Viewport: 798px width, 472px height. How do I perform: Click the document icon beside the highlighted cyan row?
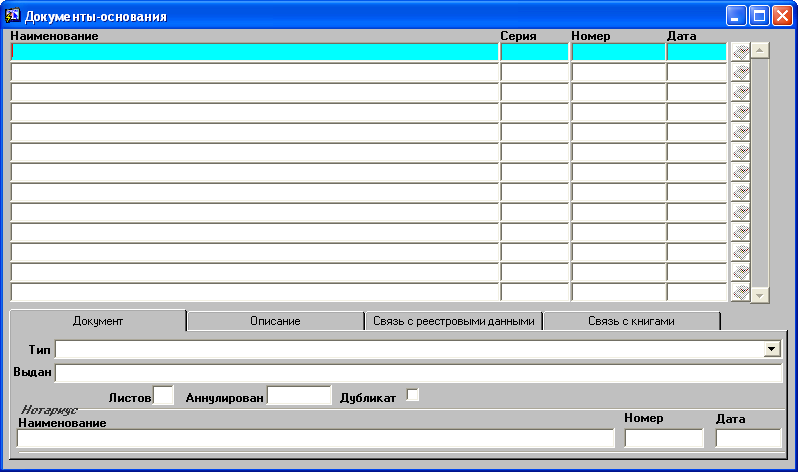[740, 52]
